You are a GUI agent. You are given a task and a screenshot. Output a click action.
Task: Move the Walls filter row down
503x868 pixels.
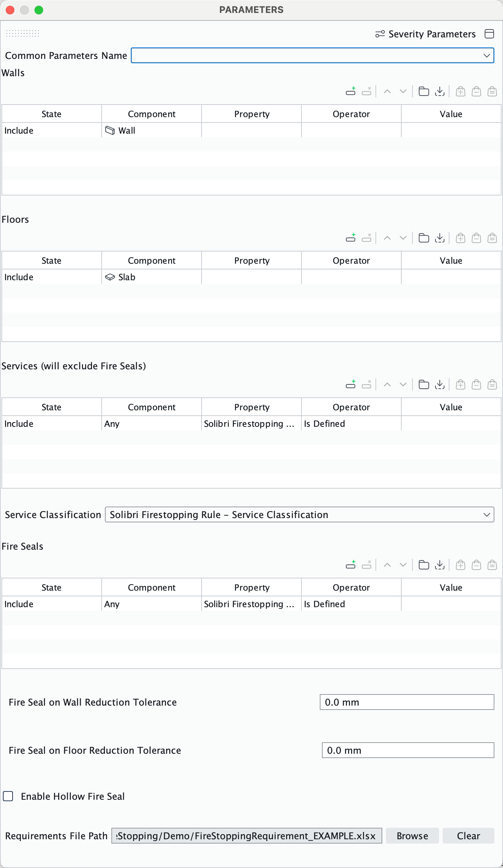coord(403,91)
